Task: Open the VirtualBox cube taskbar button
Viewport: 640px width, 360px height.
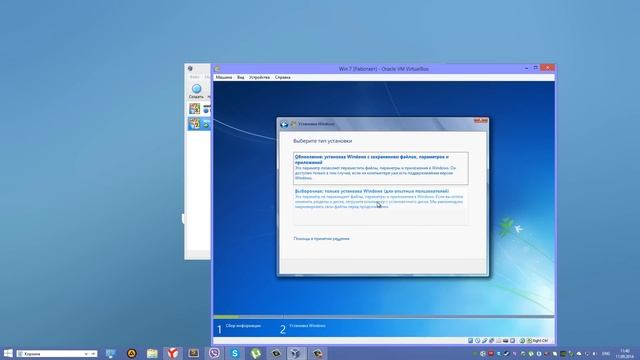Action: 297,353
